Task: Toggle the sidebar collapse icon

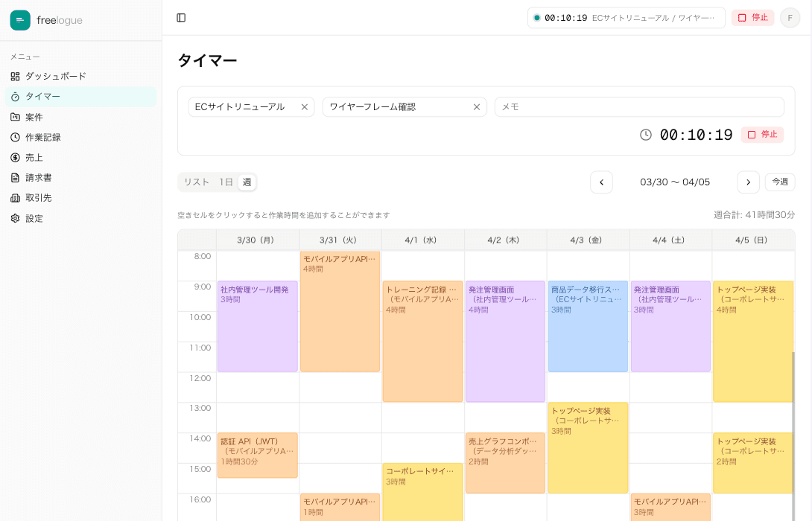Action: pyautogui.click(x=181, y=18)
